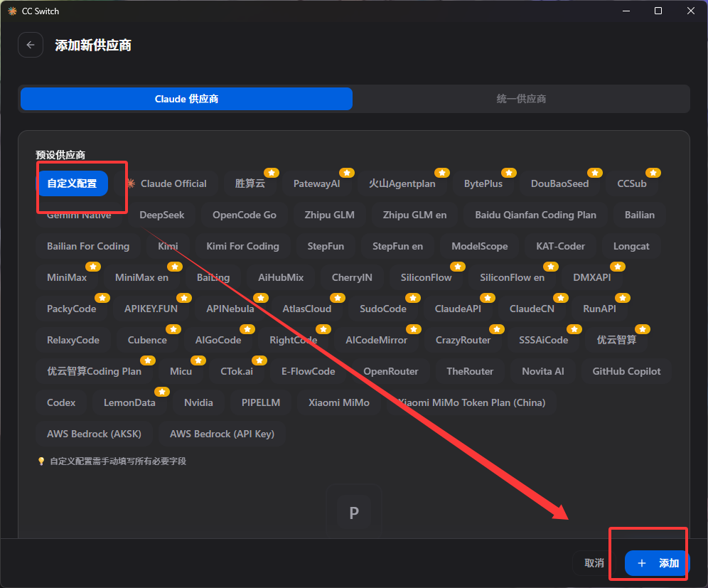
Task: Choose the Bailian For Coding preset
Action: pyautogui.click(x=88, y=246)
